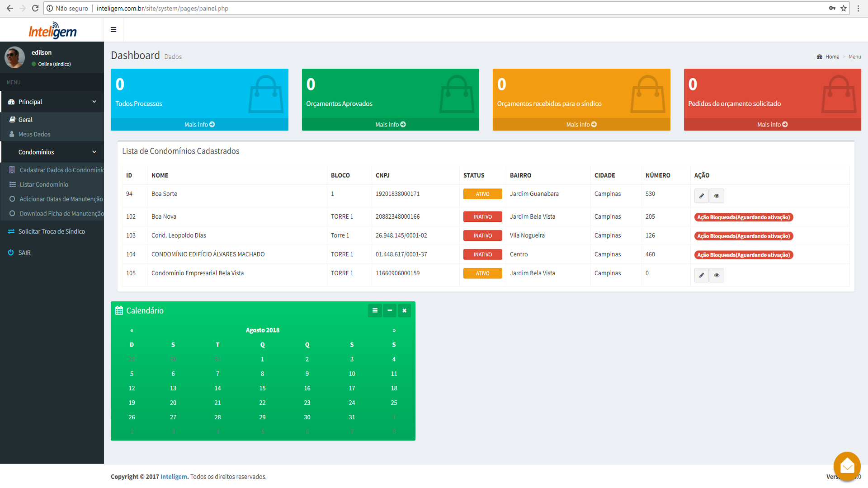Close the Calendário panel
The width and height of the screenshot is (868, 488).
(x=405, y=310)
